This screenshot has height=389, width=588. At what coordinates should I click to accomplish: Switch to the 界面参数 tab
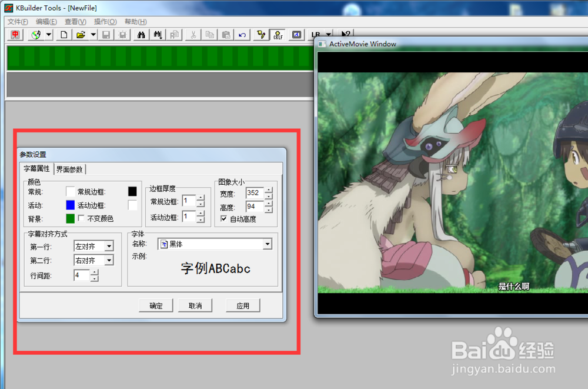[x=70, y=169]
